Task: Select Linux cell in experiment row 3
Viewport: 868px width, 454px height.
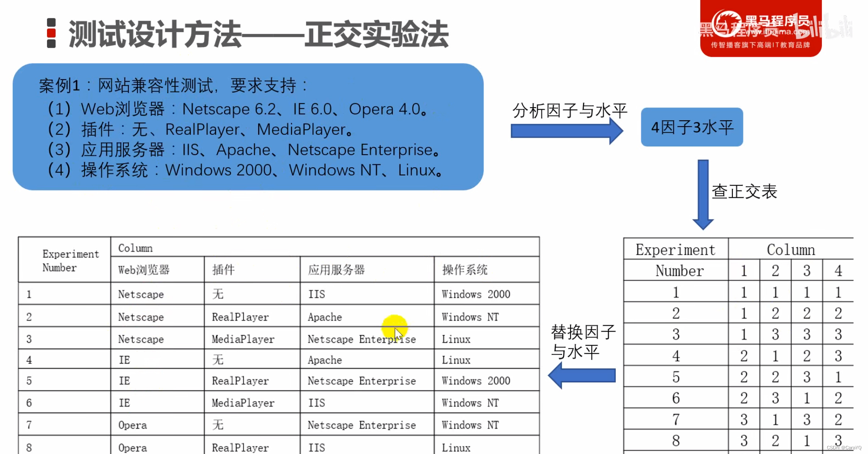Action: (x=487, y=338)
